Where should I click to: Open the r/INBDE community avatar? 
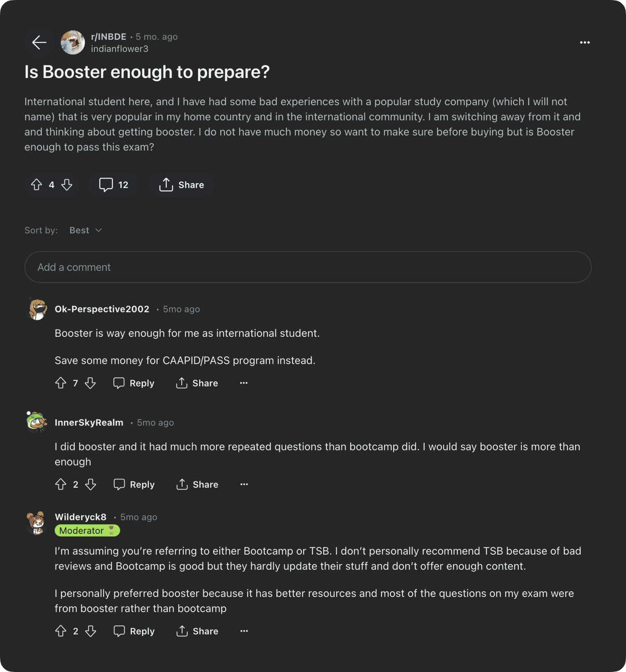tap(73, 43)
